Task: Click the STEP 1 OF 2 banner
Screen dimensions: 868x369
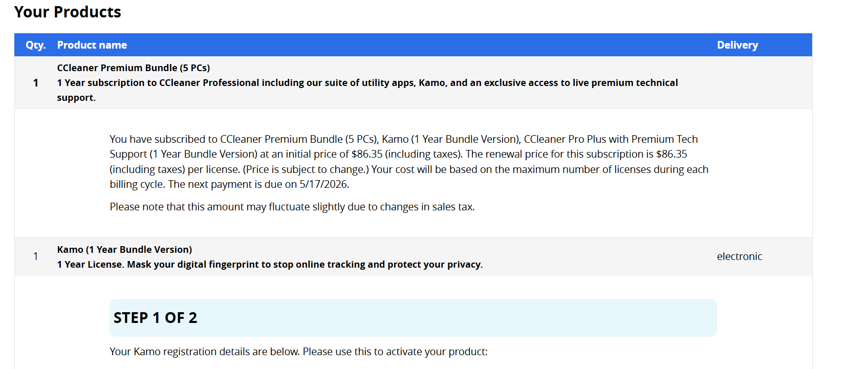Action: click(413, 318)
